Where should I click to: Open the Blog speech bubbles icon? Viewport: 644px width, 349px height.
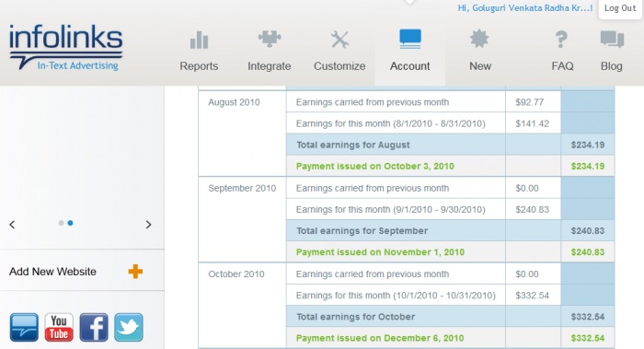[612, 40]
